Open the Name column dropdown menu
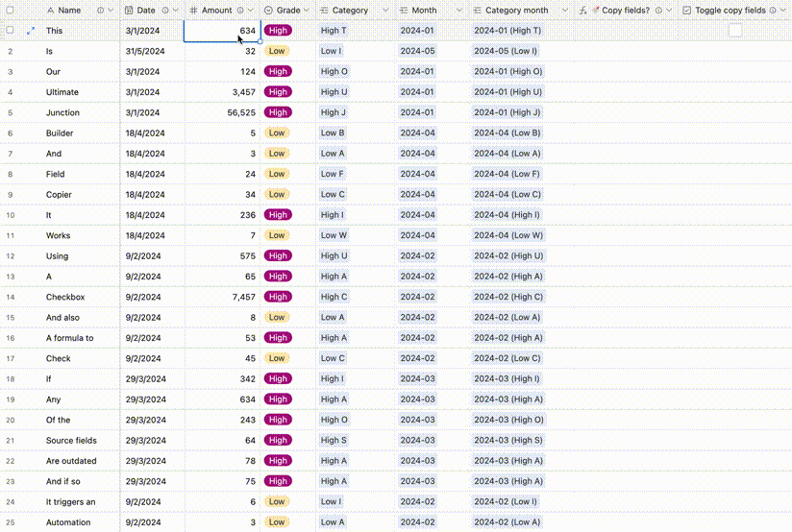This screenshot has height=532, width=792. (x=111, y=11)
